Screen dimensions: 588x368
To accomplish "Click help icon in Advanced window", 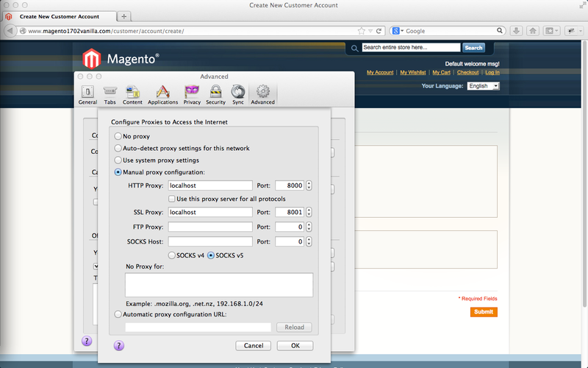I will click(x=87, y=341).
